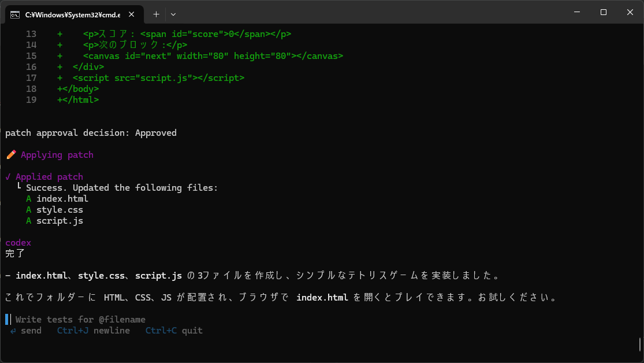The width and height of the screenshot is (644, 363).
Task: Focus the Write tests for @filename prompt
Action: tap(80, 320)
